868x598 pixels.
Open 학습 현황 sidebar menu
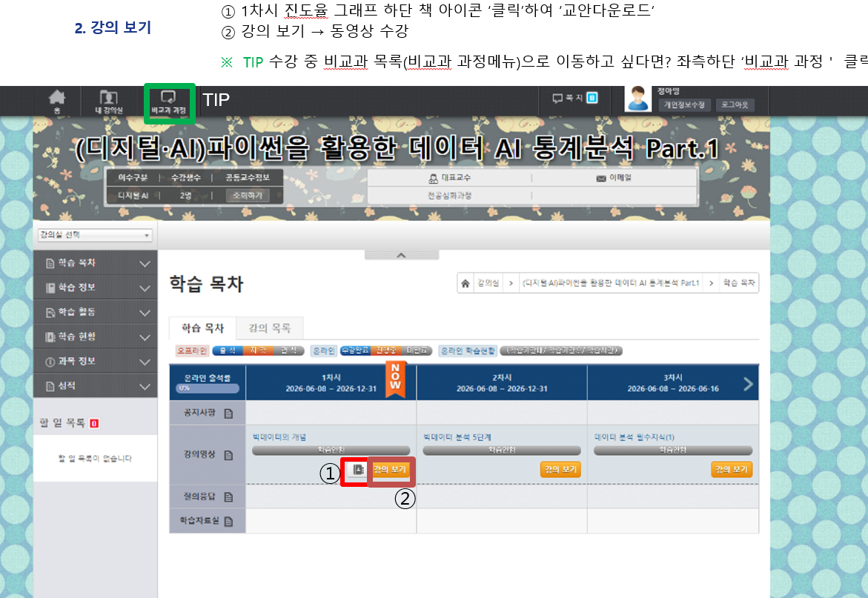(x=95, y=336)
